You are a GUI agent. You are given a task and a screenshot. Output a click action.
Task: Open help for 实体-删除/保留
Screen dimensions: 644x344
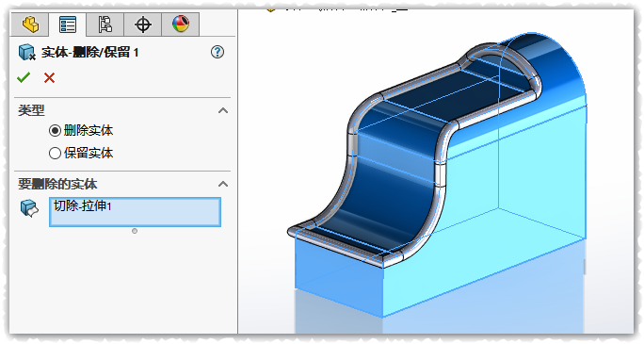(217, 52)
